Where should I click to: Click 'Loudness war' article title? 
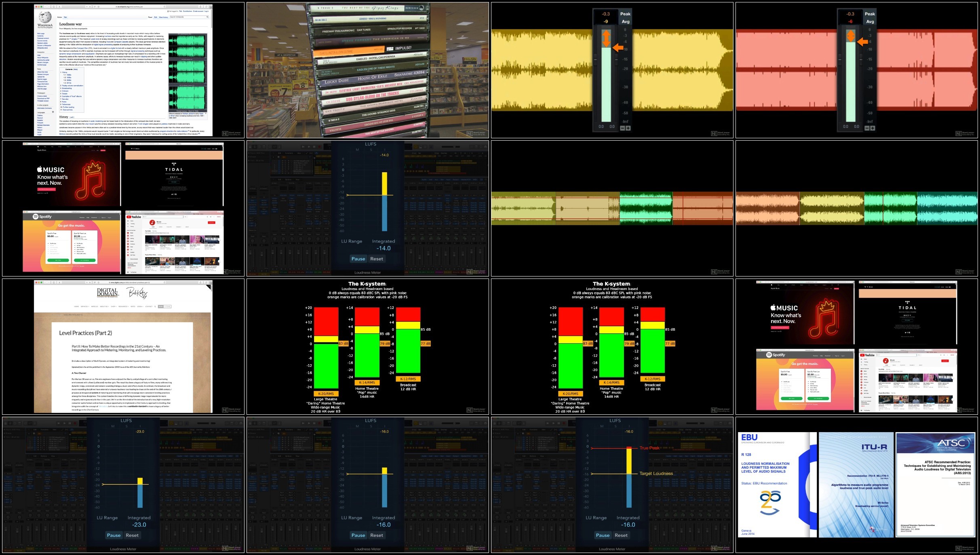click(x=70, y=24)
